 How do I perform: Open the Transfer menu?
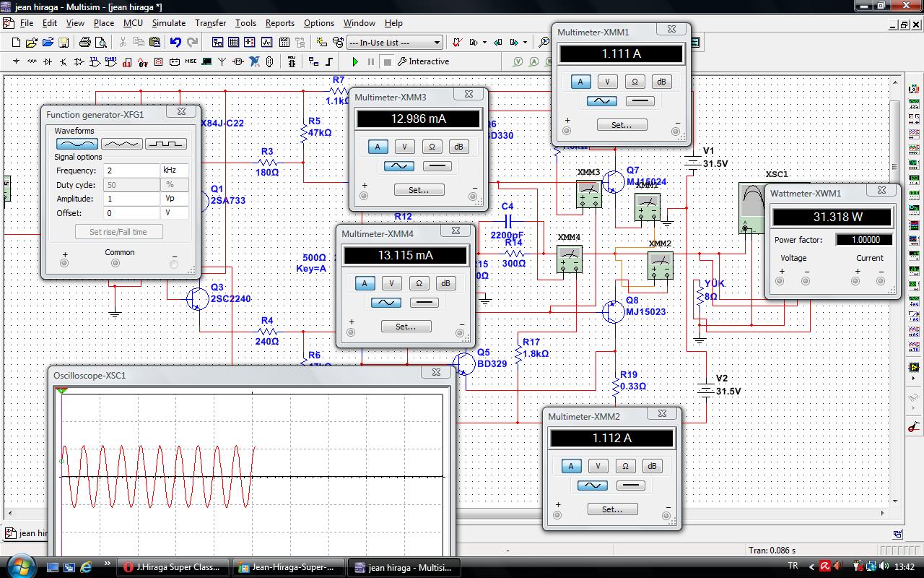pyautogui.click(x=210, y=23)
